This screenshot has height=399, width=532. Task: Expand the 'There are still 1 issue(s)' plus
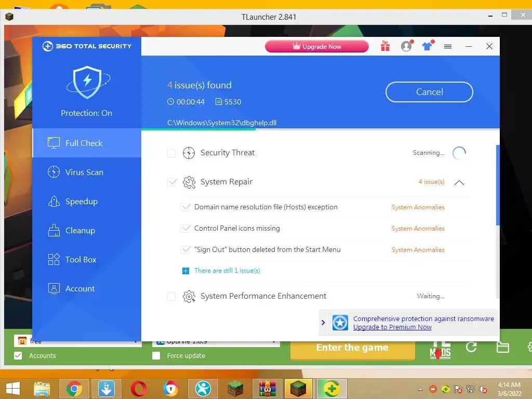tap(185, 271)
